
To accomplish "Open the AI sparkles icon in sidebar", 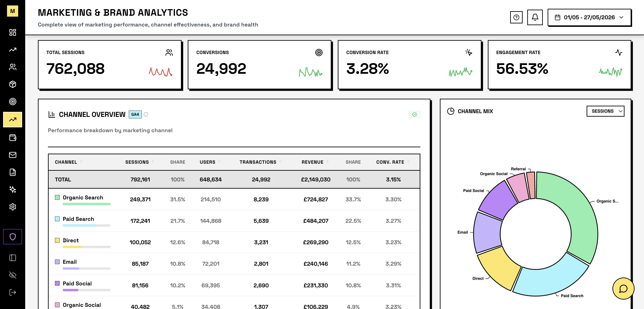I will pyautogui.click(x=12, y=189).
